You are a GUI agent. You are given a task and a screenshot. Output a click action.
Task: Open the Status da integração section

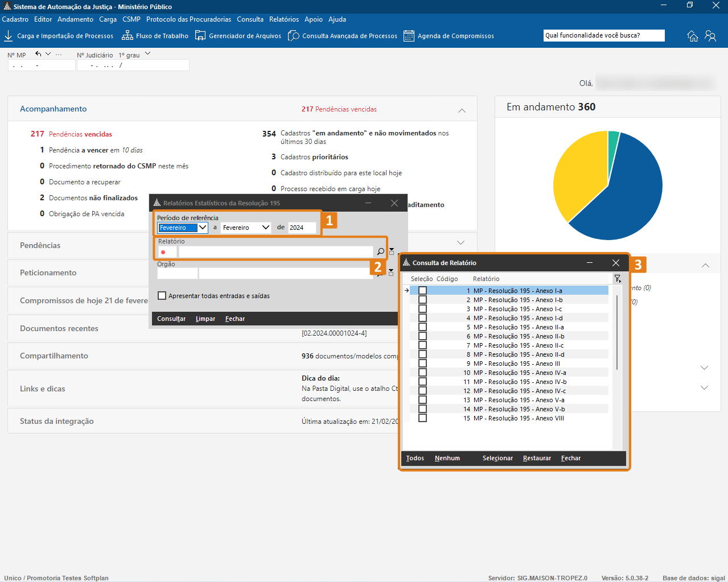point(57,422)
